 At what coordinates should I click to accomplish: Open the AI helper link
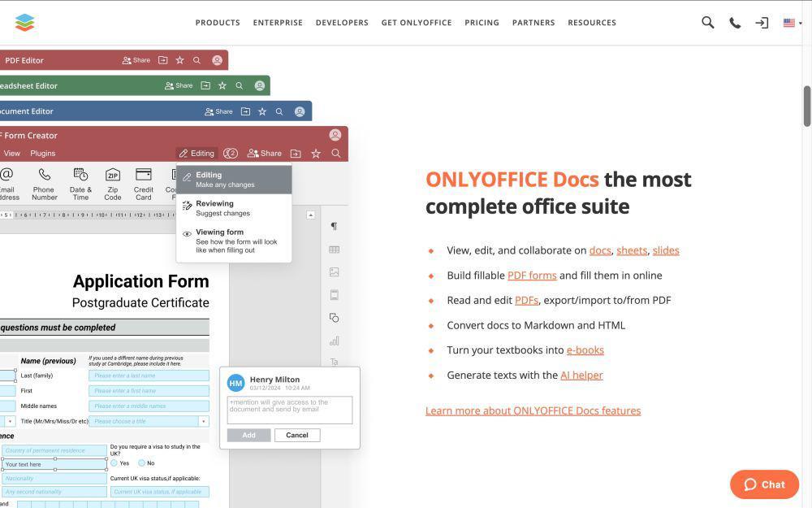coord(581,375)
